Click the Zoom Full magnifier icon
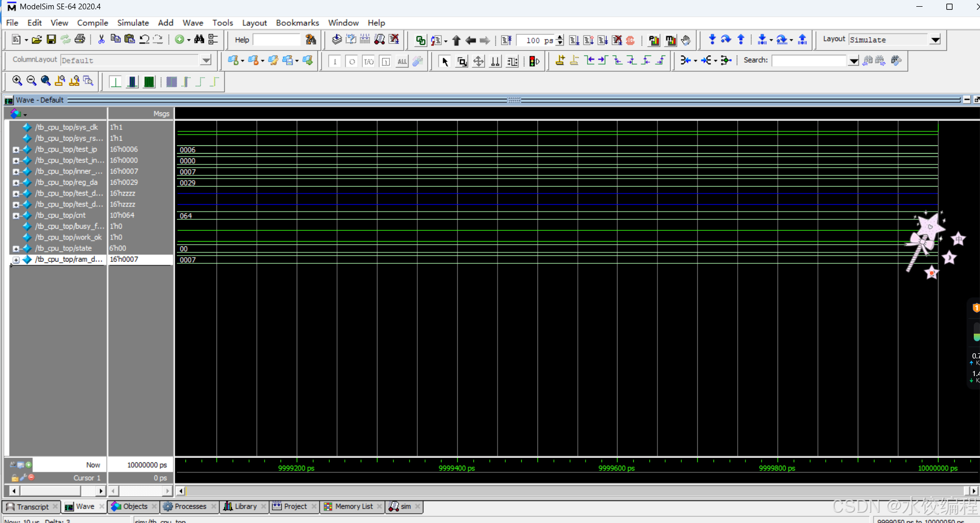The image size is (980, 523). click(46, 81)
